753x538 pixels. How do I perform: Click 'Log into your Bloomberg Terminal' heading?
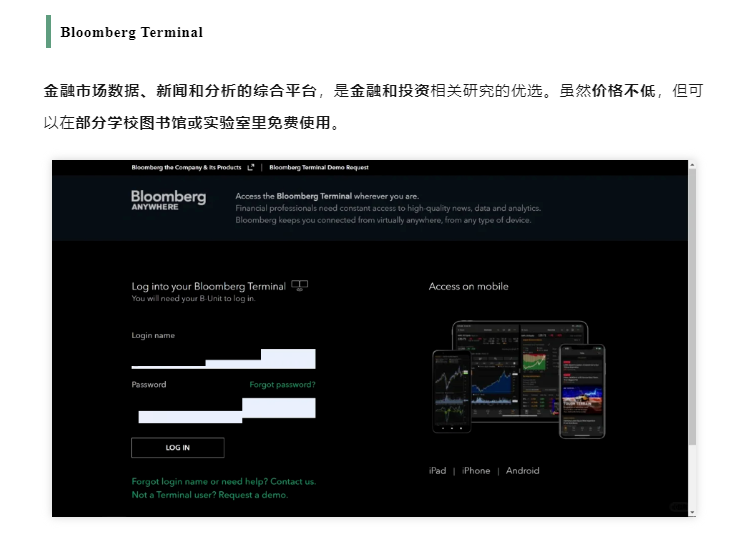pos(208,286)
